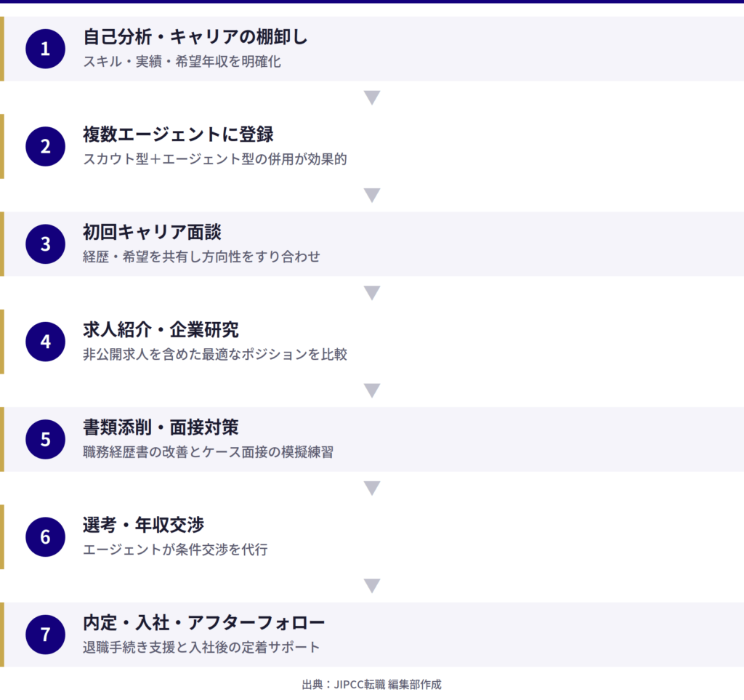Click the down arrow below step 1
The height and width of the screenshot is (700, 744).
[372, 97]
